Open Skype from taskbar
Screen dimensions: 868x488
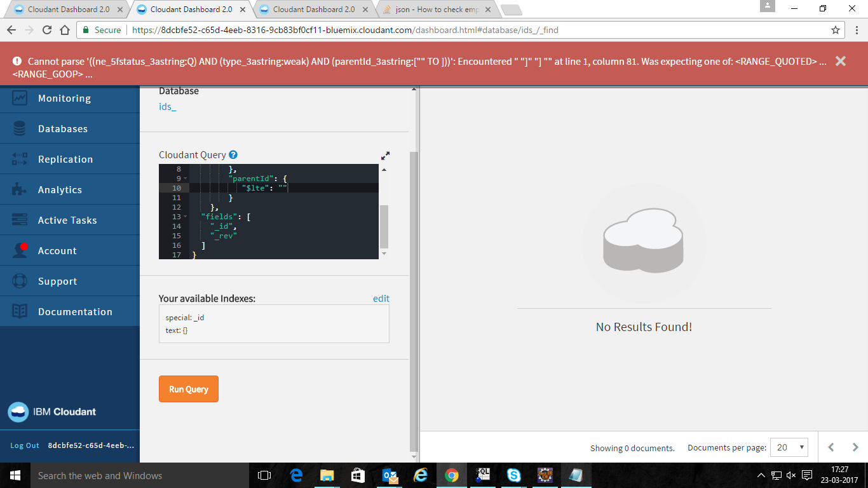[x=514, y=475]
